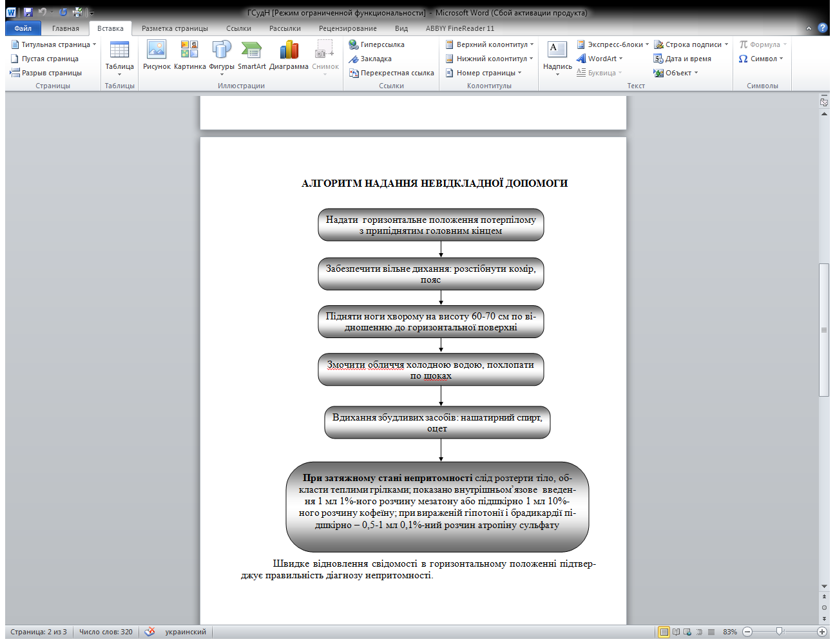The image size is (835, 644).
Task: Click the zoom slider handle
Action: click(x=780, y=632)
